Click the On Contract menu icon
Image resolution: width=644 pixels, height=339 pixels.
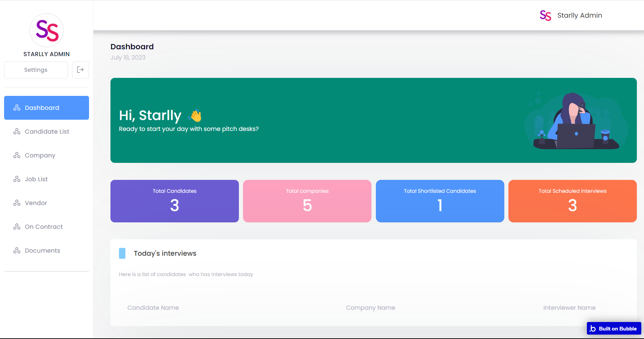click(17, 227)
